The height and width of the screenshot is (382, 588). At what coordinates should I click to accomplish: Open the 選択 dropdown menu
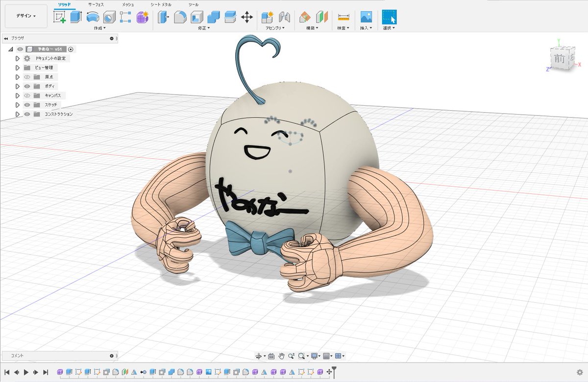point(389,28)
